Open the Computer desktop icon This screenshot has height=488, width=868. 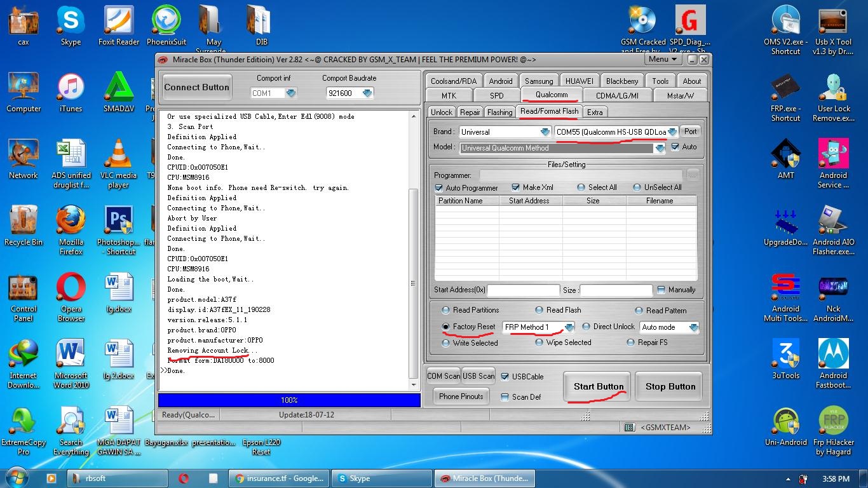tap(24, 93)
